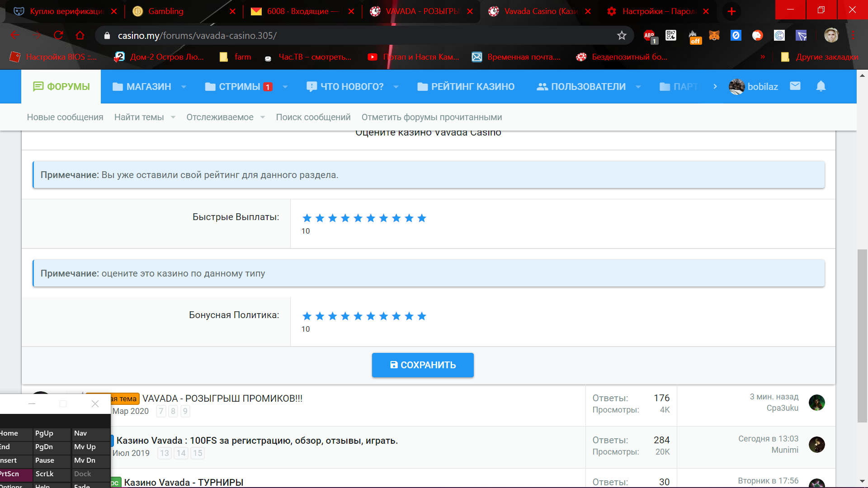Open the QR code extension
This screenshot has width=868, height=488.
pos(671,35)
